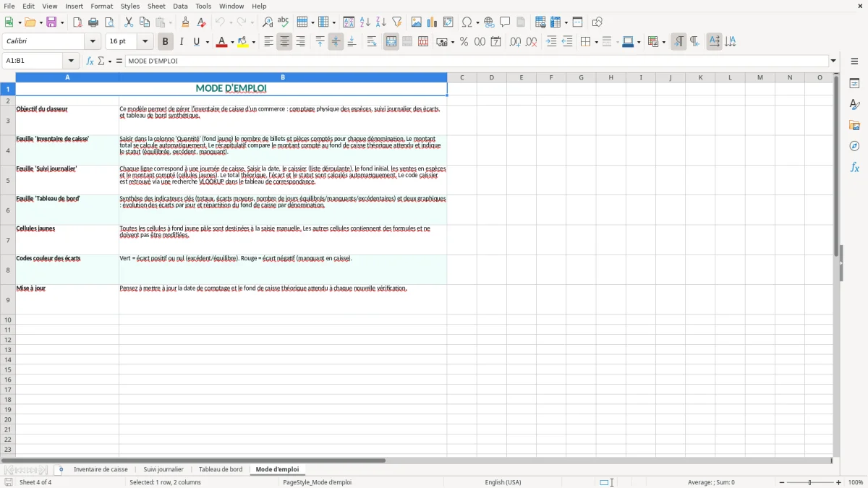Expand the formula bar
The width and height of the screenshot is (868, 488).
[x=833, y=61]
